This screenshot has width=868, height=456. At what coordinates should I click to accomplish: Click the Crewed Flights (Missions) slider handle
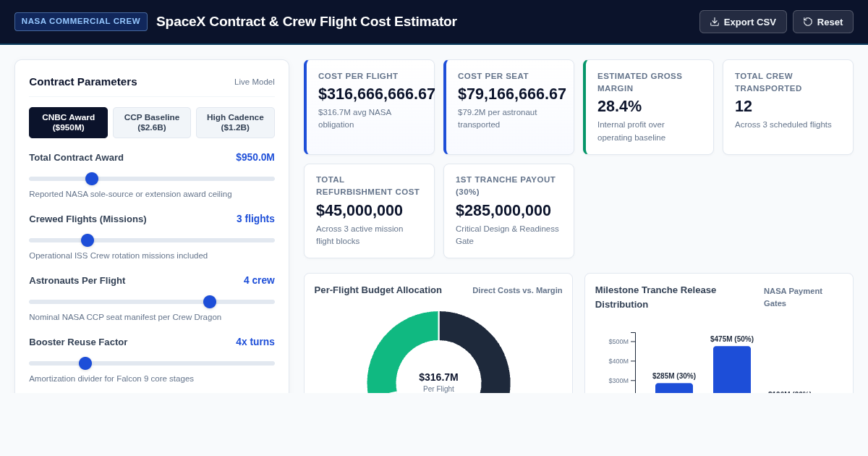click(88, 240)
